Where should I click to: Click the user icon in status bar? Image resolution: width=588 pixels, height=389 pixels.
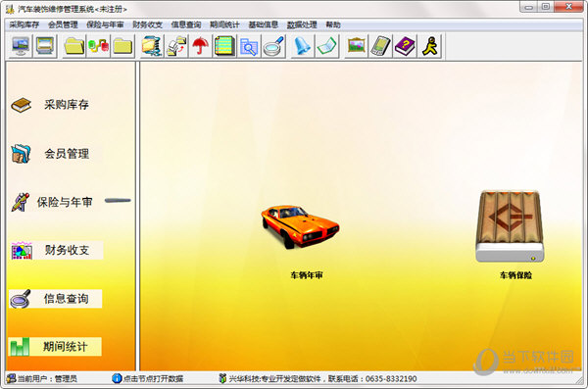click(x=11, y=378)
